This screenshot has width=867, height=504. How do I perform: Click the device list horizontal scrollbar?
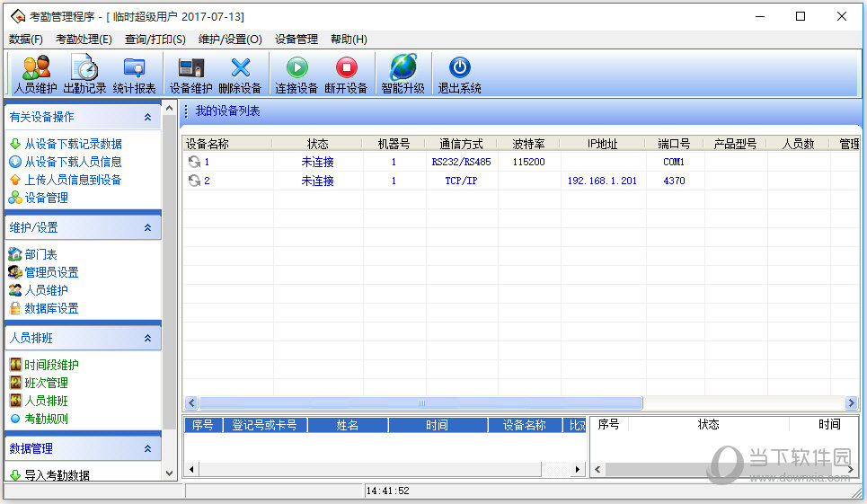[420, 403]
